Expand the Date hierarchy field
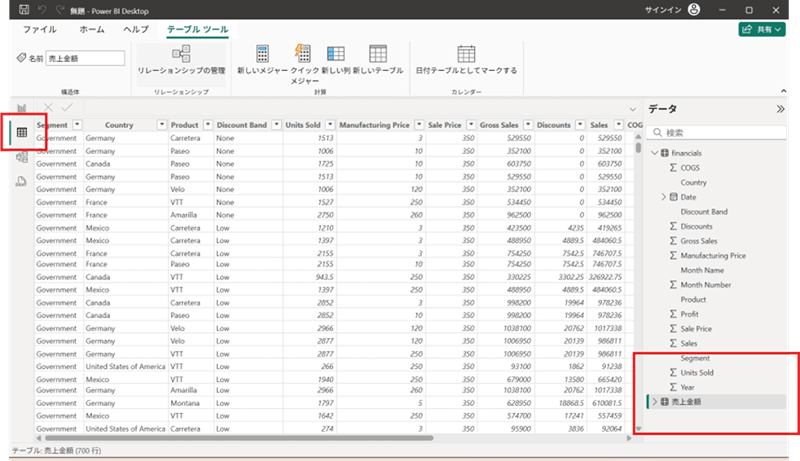Viewport: 800px width, 461px height. point(664,197)
